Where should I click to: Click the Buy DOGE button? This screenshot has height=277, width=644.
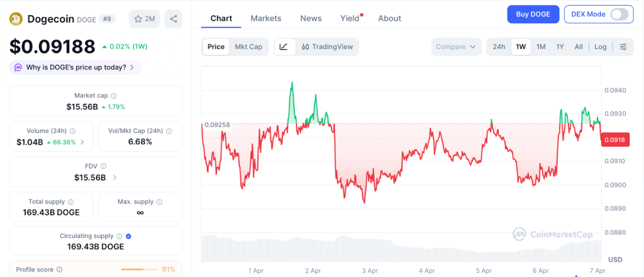(533, 14)
